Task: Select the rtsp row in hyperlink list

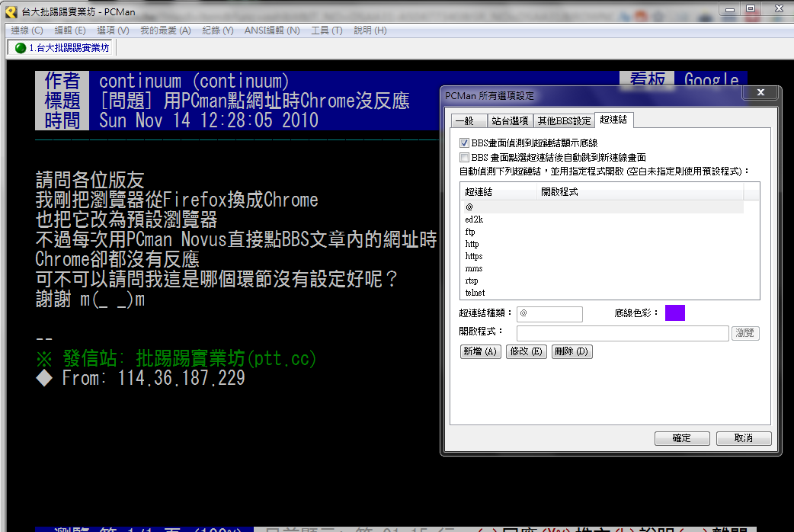Action: pos(603,280)
